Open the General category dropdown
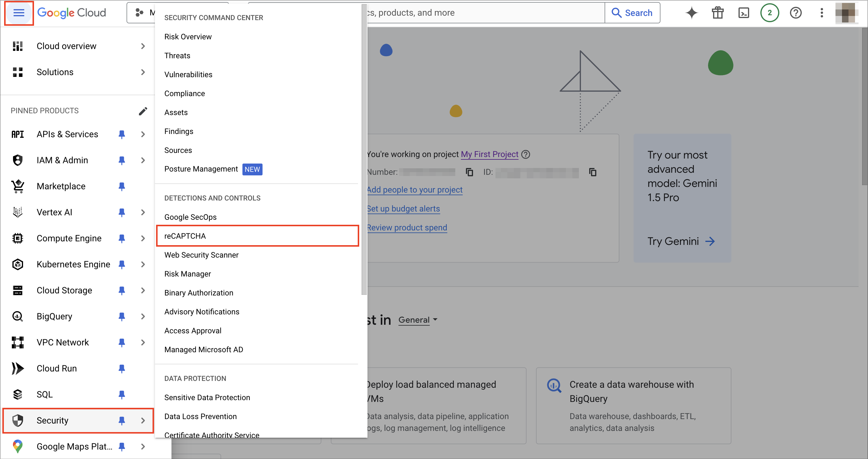This screenshot has width=868, height=459. click(x=418, y=320)
